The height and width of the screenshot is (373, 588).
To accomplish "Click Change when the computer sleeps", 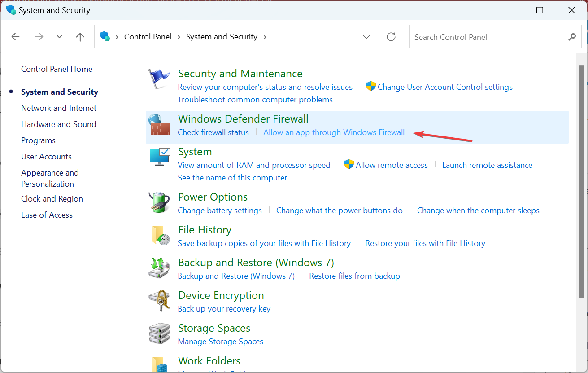I will click(x=478, y=210).
